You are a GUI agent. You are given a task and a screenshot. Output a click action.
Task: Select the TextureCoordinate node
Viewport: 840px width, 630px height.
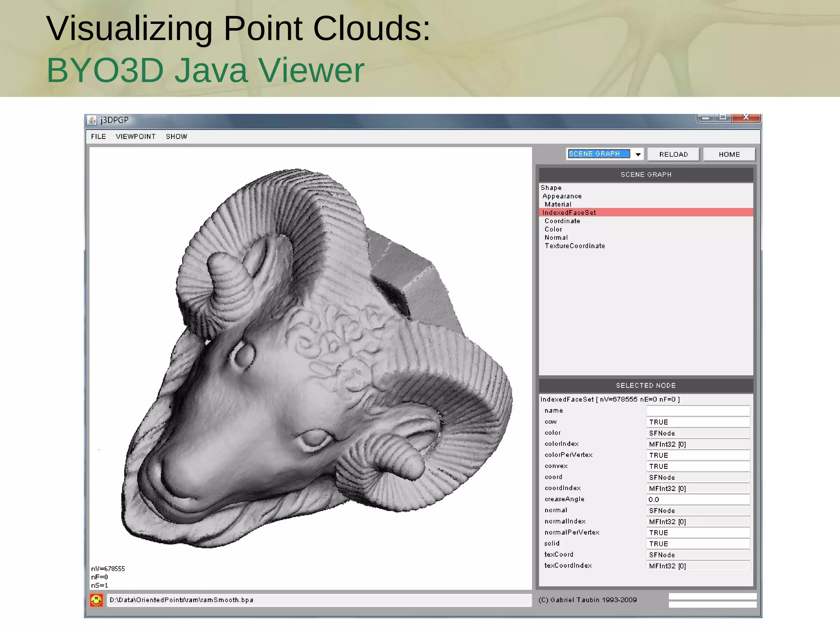[x=575, y=246]
